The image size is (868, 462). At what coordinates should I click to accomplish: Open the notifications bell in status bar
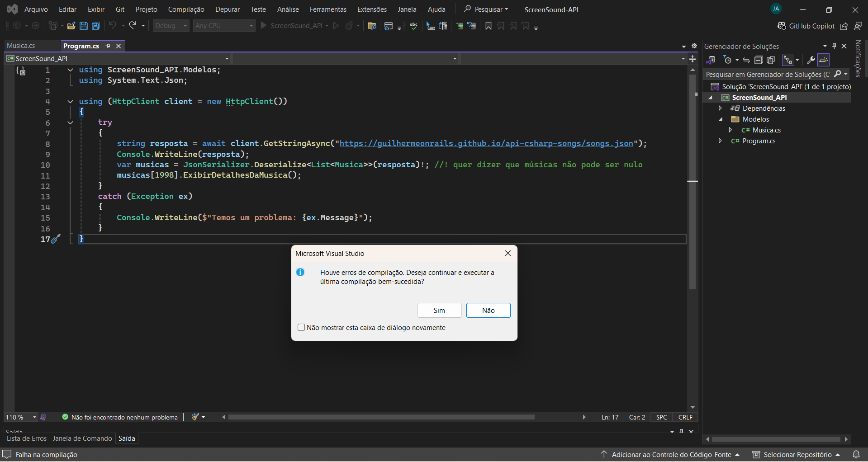click(x=856, y=454)
